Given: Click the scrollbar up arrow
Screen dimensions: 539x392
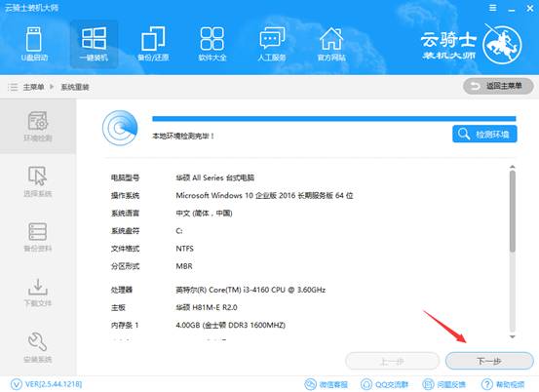Looking at the screenshot, I should coord(513,167).
